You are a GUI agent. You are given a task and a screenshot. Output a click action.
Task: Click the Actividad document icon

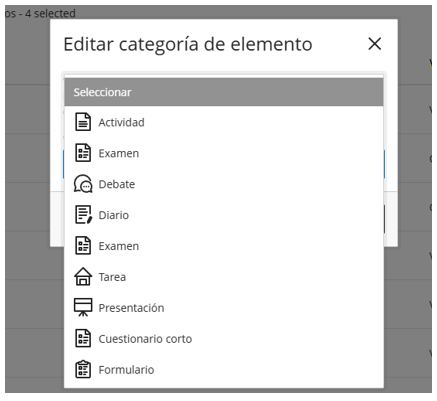pos(83,122)
